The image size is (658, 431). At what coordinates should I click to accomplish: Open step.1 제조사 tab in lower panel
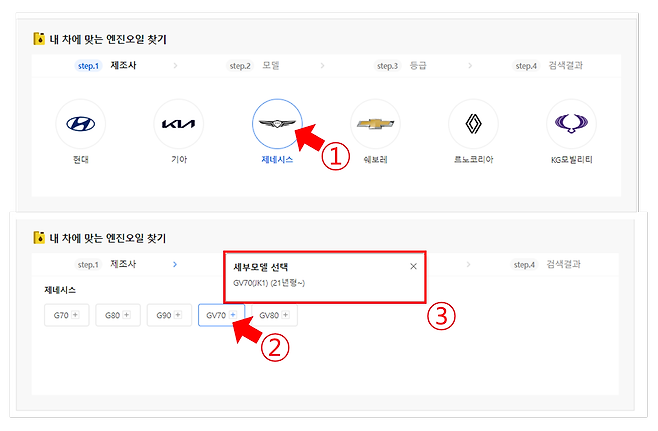pos(106,264)
